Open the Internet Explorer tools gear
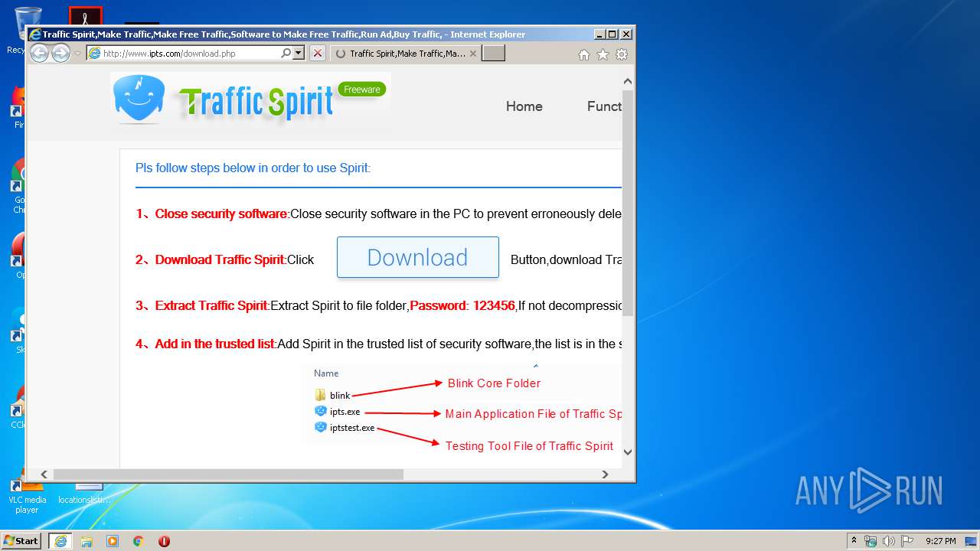The image size is (980, 551). pyautogui.click(x=622, y=54)
